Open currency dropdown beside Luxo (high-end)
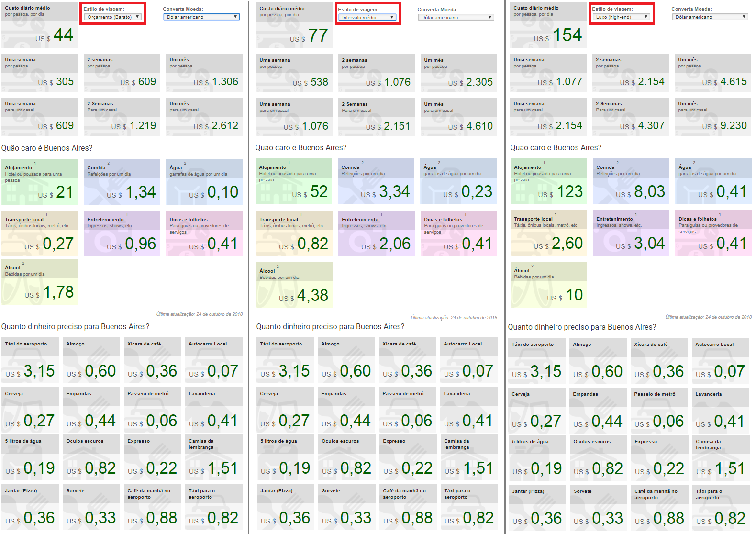The image size is (756, 534). (710, 17)
